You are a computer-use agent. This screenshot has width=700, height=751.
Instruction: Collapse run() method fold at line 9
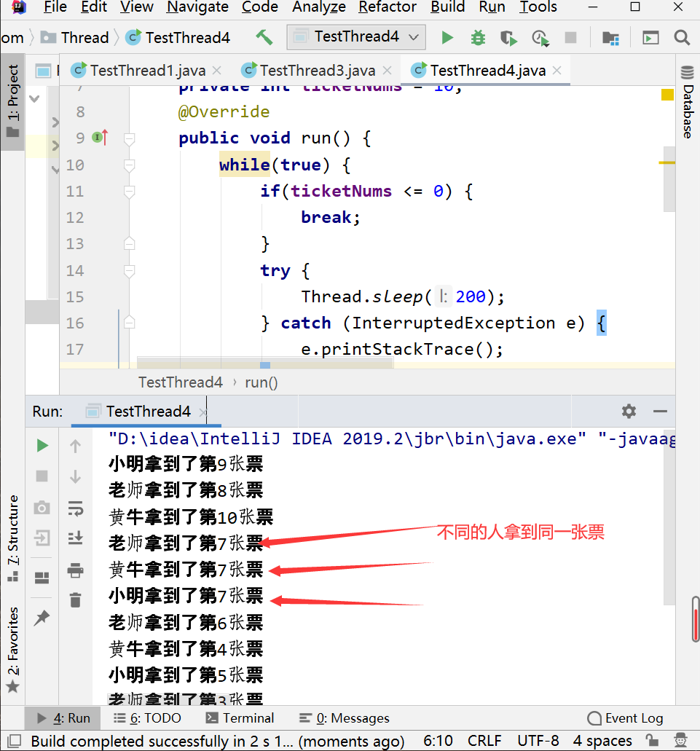(x=129, y=139)
